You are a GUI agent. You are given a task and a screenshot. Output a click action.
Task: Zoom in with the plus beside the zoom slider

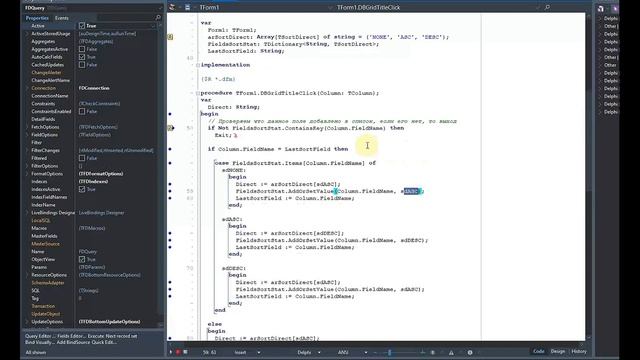click(x=422, y=352)
